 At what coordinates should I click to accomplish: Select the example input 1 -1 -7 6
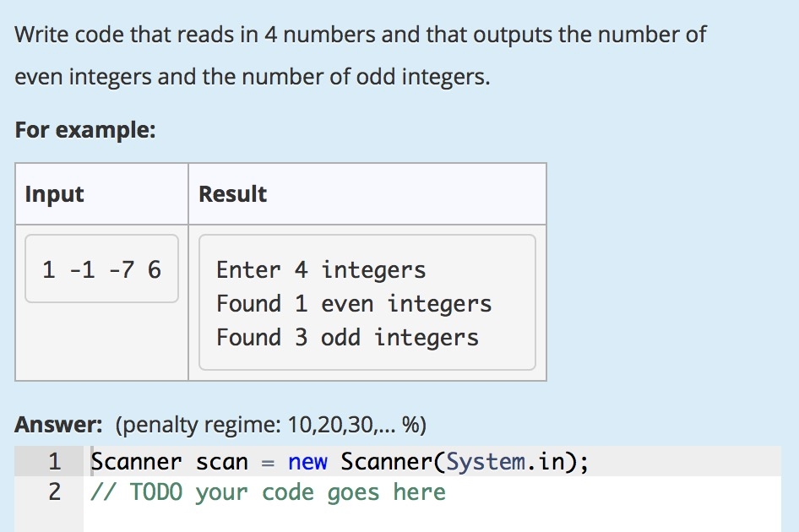pos(101,269)
